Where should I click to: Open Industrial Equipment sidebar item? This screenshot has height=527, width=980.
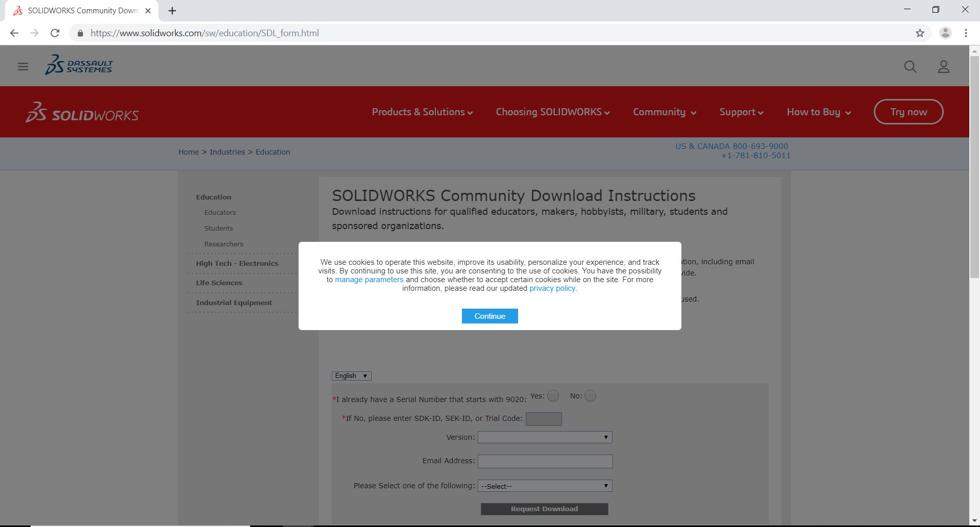coord(234,303)
